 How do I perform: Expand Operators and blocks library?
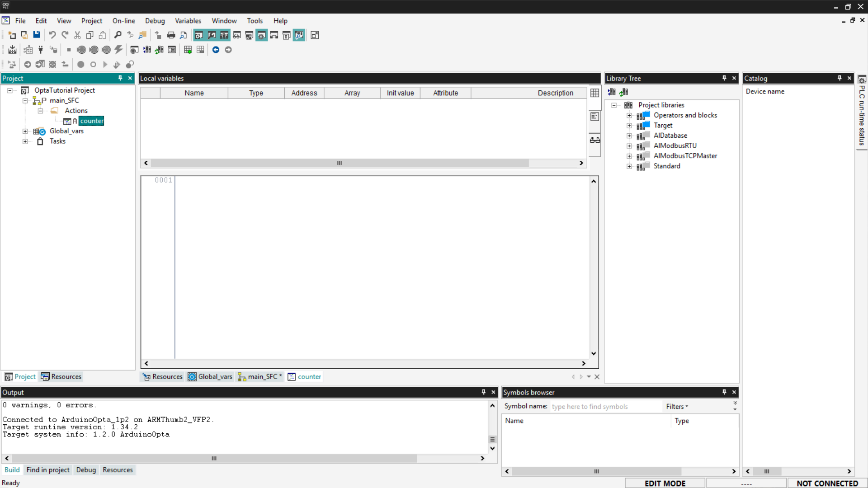click(x=629, y=115)
